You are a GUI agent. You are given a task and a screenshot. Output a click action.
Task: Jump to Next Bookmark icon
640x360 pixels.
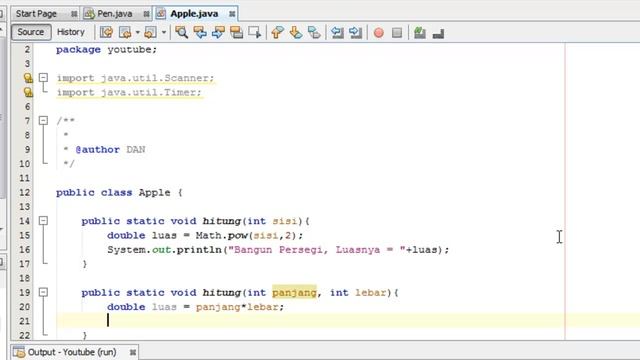coord(296,32)
